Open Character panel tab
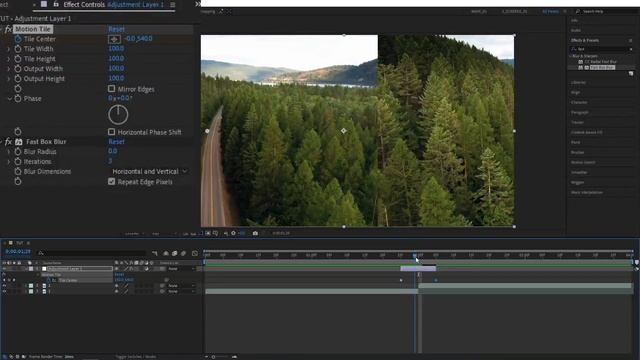The width and height of the screenshot is (640, 360). coord(579,102)
